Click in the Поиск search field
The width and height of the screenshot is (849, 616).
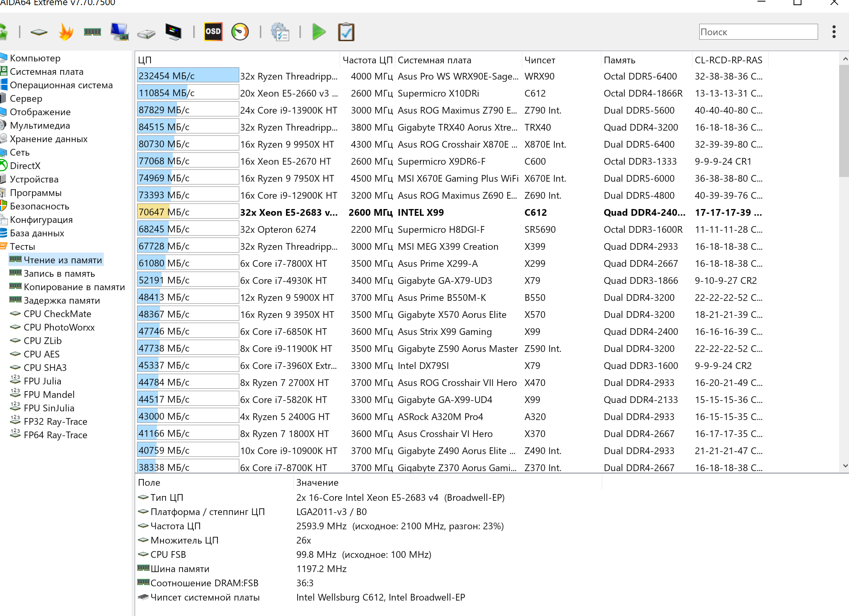(x=757, y=32)
